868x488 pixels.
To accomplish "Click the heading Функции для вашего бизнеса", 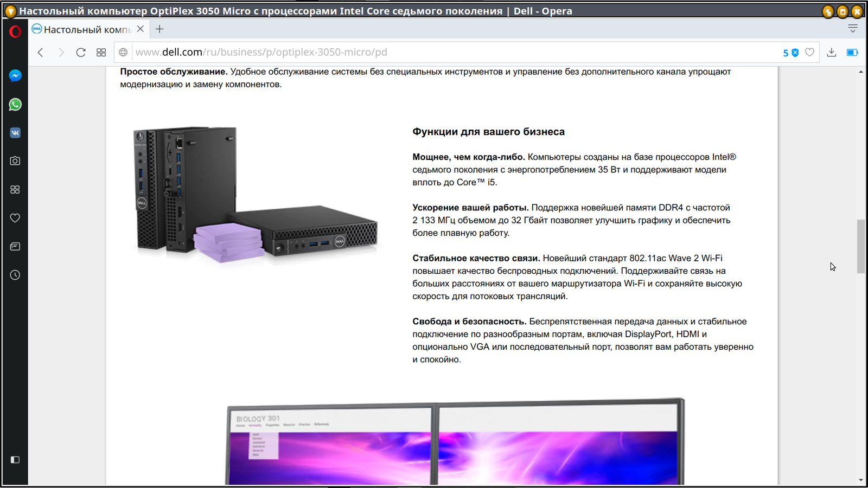I will (x=488, y=132).
